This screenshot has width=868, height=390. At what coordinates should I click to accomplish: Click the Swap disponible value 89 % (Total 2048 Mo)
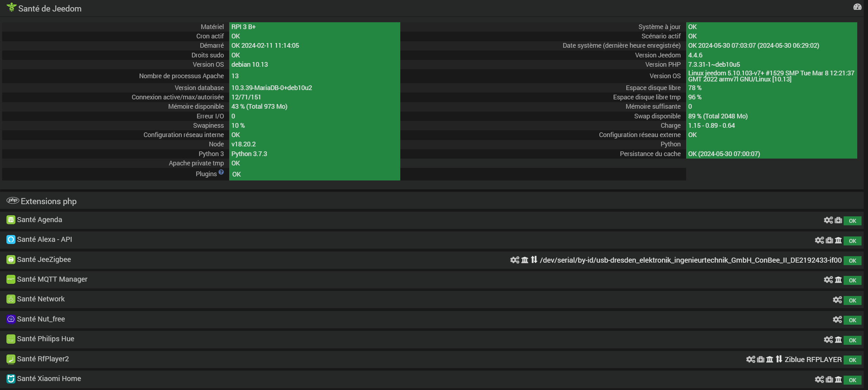tap(718, 116)
